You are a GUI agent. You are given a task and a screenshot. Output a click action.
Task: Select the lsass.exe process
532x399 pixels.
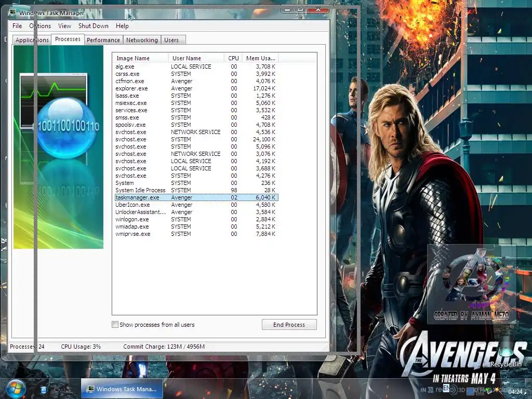[196, 96]
